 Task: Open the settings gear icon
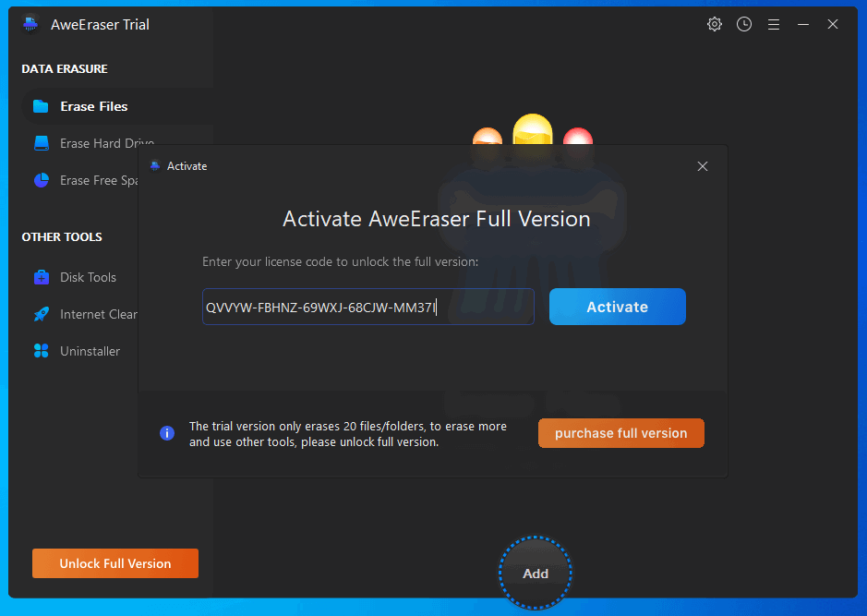click(x=715, y=24)
